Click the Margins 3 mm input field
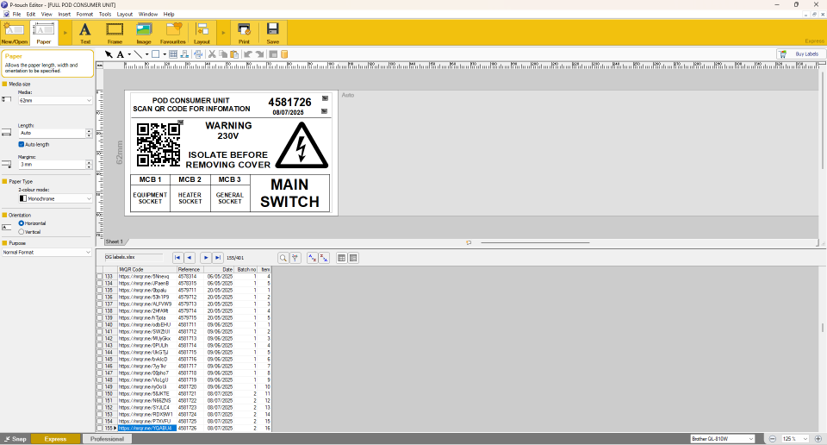Image resolution: width=827 pixels, height=445 pixels. (52, 165)
